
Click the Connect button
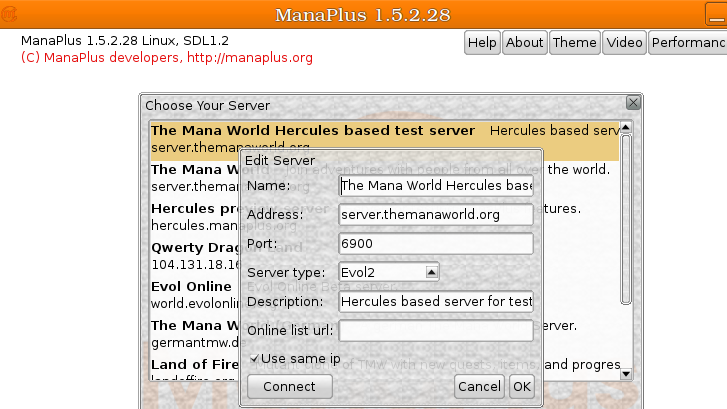(290, 386)
